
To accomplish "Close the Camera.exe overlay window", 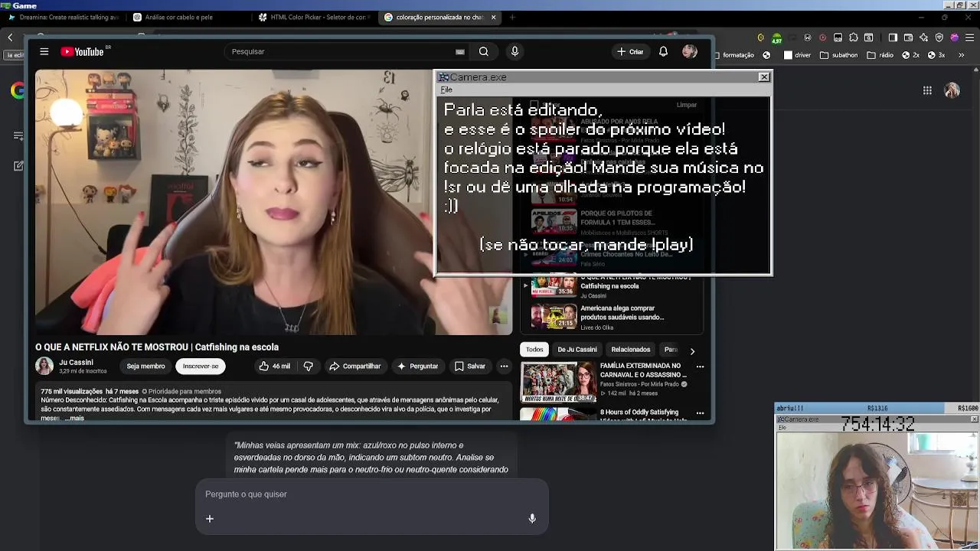I will [763, 77].
